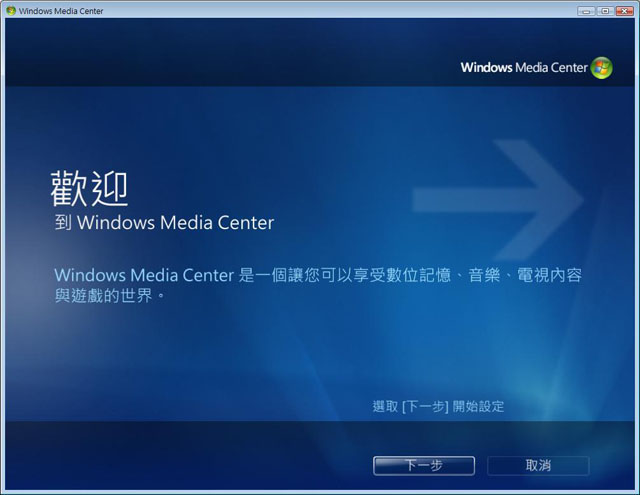Click the 取消 (Cancel) button
This screenshot has width=640, height=495.
click(538, 466)
